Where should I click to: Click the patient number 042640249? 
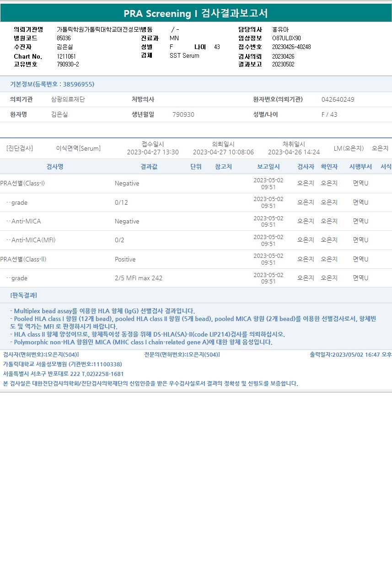[338, 99]
